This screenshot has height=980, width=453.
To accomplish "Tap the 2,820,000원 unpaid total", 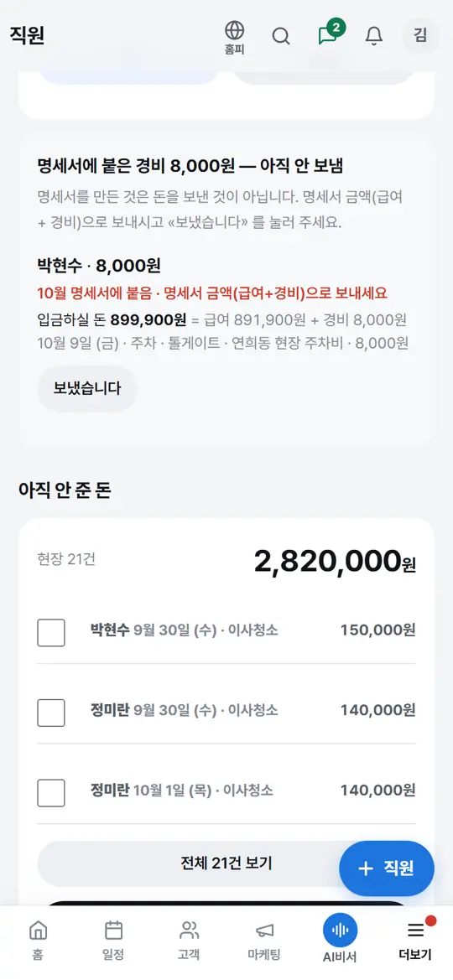I will [335, 562].
